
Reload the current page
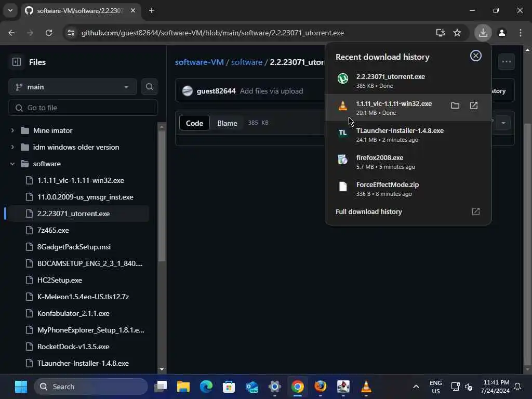[49, 33]
